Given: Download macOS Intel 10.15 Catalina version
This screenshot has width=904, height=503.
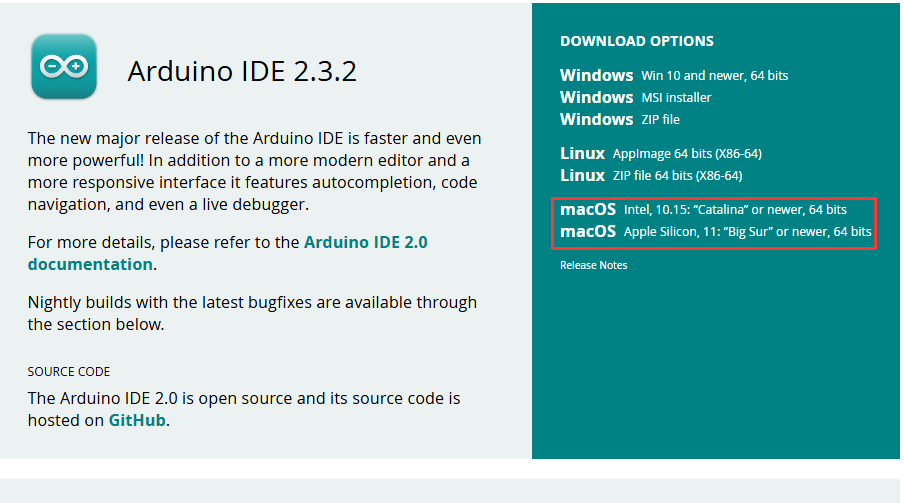Looking at the screenshot, I should point(703,209).
